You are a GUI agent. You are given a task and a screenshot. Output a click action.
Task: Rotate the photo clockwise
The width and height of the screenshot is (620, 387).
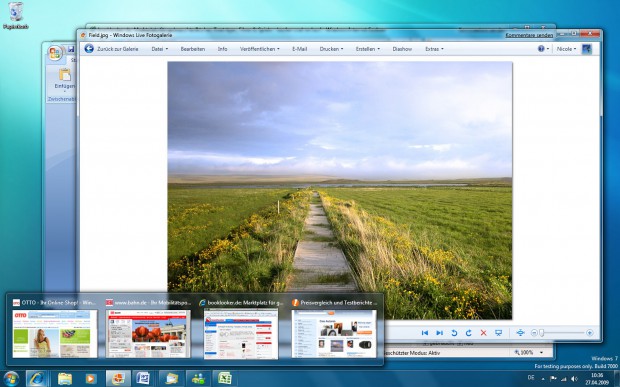pyautogui.click(x=469, y=333)
